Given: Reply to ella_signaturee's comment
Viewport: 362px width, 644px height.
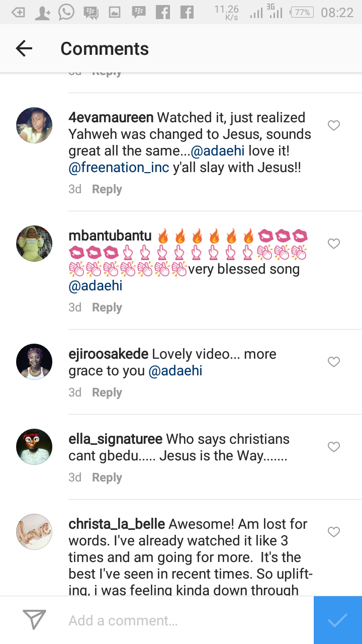Looking at the screenshot, I should point(107,477).
